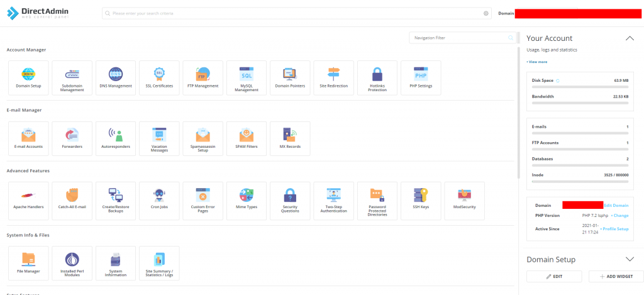644x295 pixels.
Task: Open Security Questions
Action: 290,201
